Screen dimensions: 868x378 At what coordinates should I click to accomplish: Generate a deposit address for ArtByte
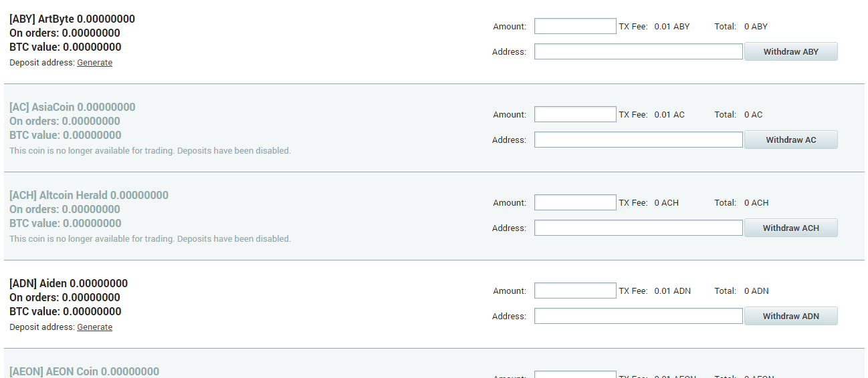[x=95, y=63]
